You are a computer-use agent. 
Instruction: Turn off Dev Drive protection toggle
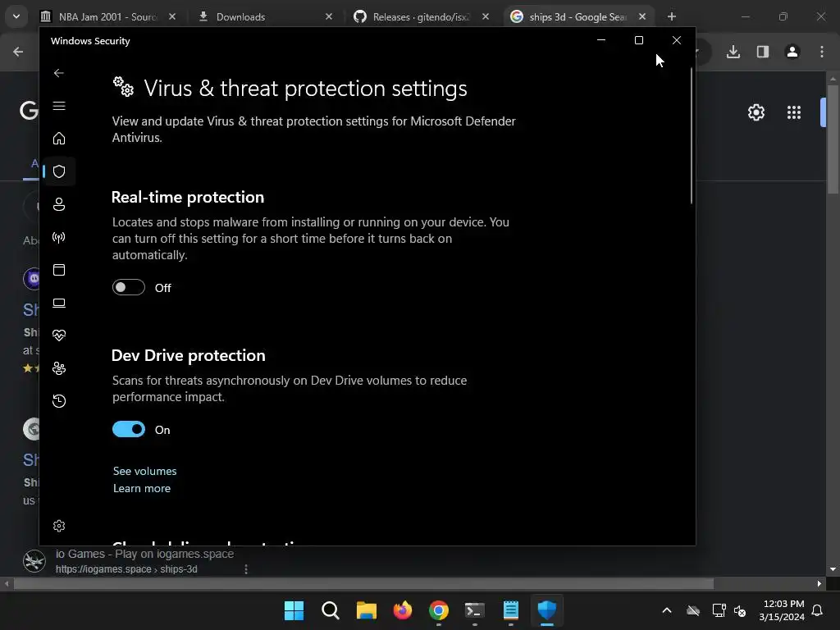[x=129, y=430]
